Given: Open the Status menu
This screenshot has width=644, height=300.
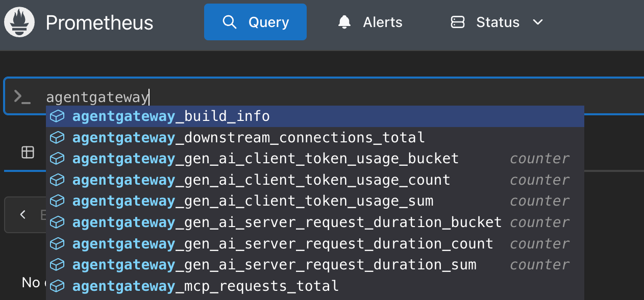Looking at the screenshot, I should pos(498,22).
